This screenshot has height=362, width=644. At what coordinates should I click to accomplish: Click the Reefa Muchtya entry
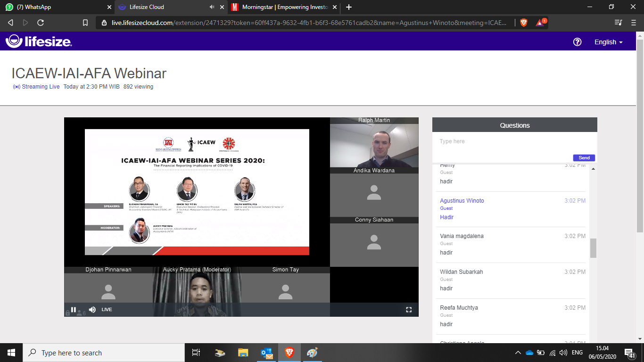click(511, 316)
